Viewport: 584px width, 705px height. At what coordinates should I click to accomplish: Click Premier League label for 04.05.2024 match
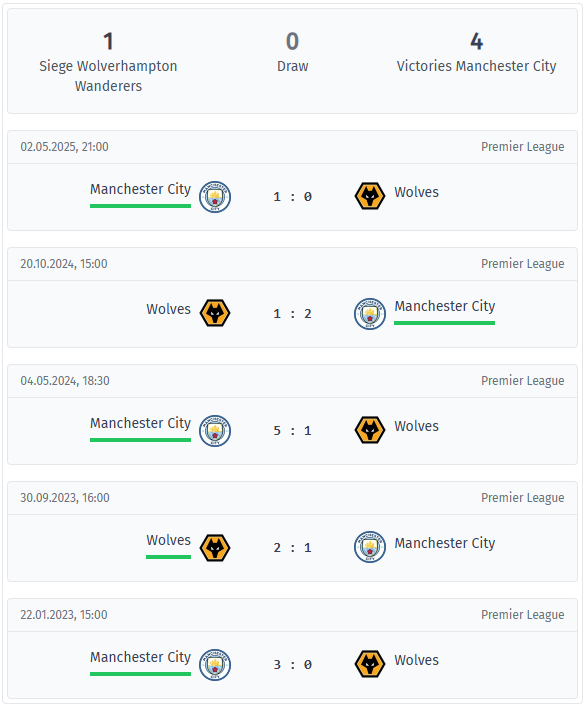tap(522, 381)
